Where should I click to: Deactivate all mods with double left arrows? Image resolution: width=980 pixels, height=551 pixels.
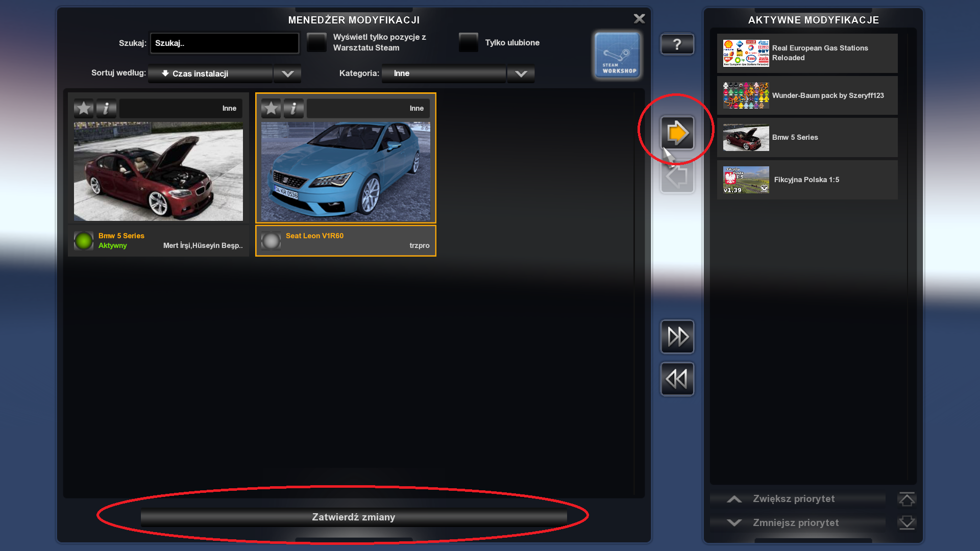click(x=677, y=379)
